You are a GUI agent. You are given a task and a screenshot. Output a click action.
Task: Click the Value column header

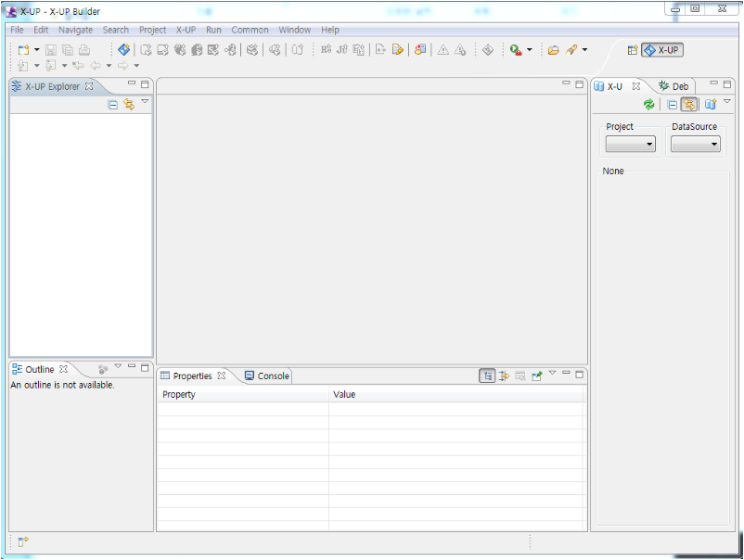tap(456, 395)
